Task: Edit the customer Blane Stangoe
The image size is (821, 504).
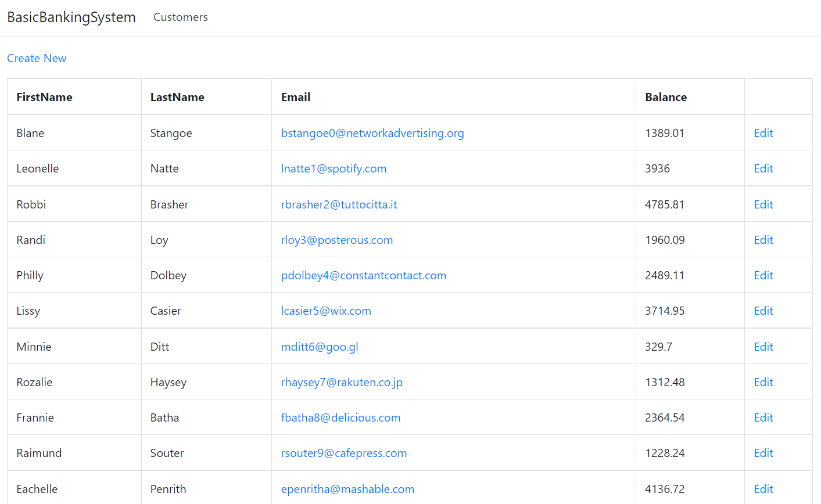Action: pos(763,133)
